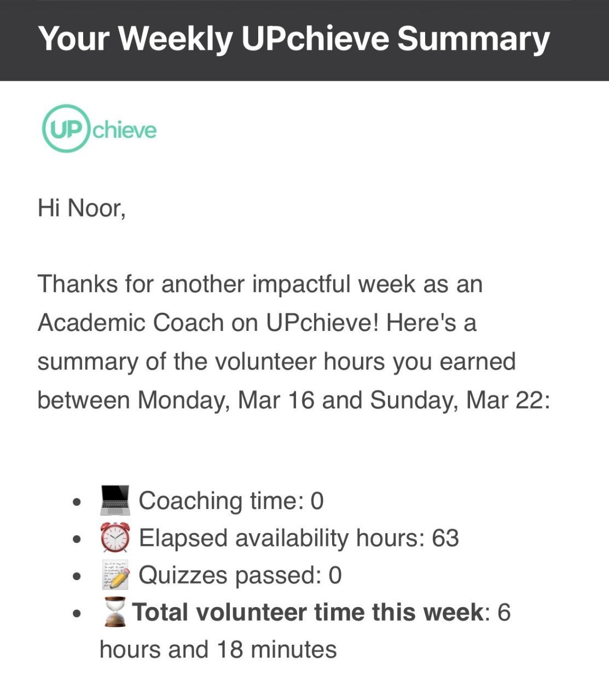The width and height of the screenshot is (609, 700).
Task: Click 'Thanks for another impactful week' sentence
Action: 226,284
